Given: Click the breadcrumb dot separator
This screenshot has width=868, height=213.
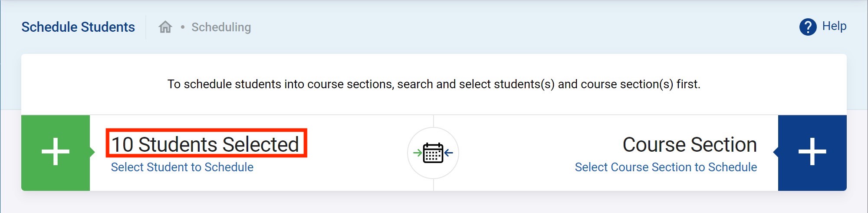Looking at the screenshot, I should tap(183, 27).
